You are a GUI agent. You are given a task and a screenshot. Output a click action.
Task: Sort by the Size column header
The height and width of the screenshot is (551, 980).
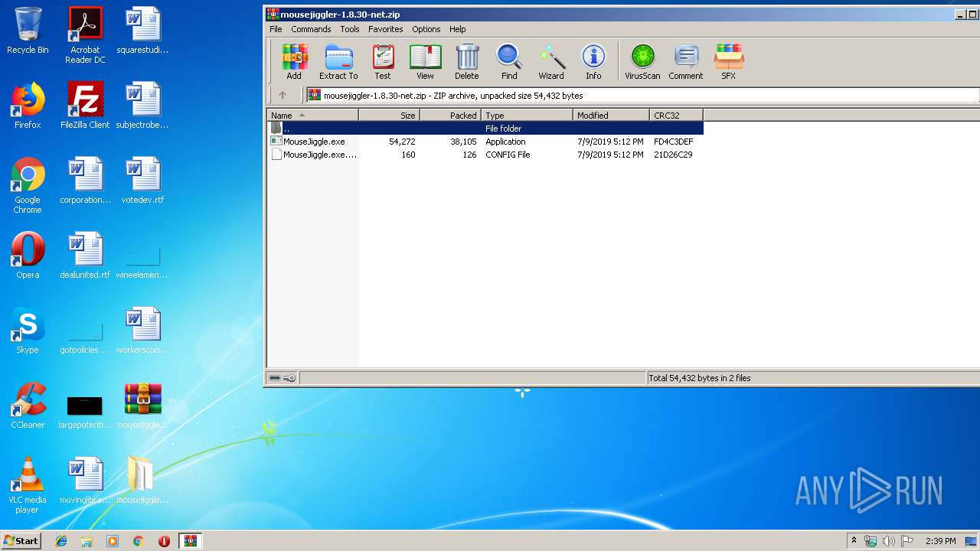click(x=389, y=116)
